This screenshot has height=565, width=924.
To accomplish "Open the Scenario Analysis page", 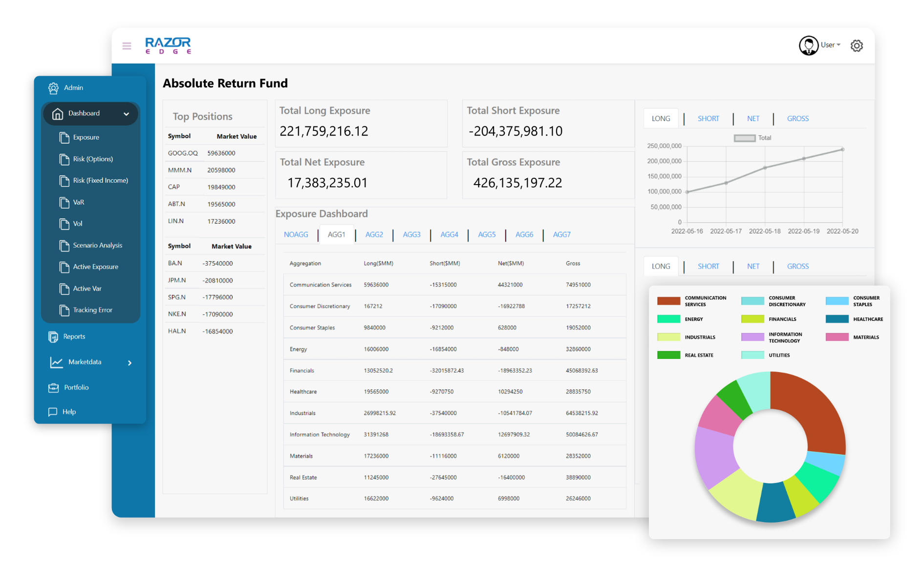I will (97, 246).
